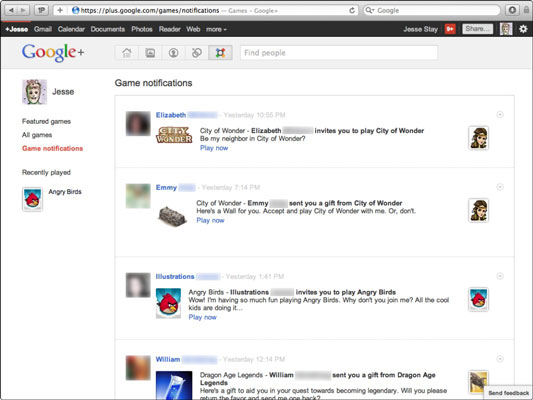This screenshot has width=533, height=400.
Task: Open the settings gear icon
Action: click(523, 29)
